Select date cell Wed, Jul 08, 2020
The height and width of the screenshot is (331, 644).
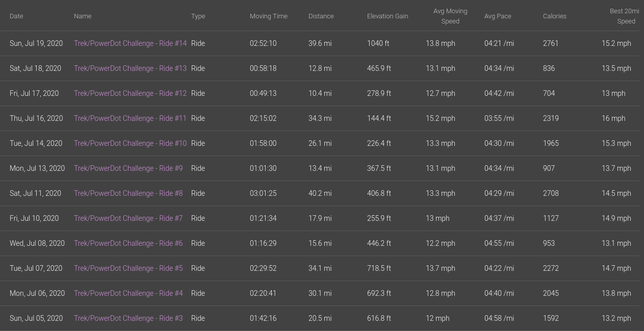[37, 243]
